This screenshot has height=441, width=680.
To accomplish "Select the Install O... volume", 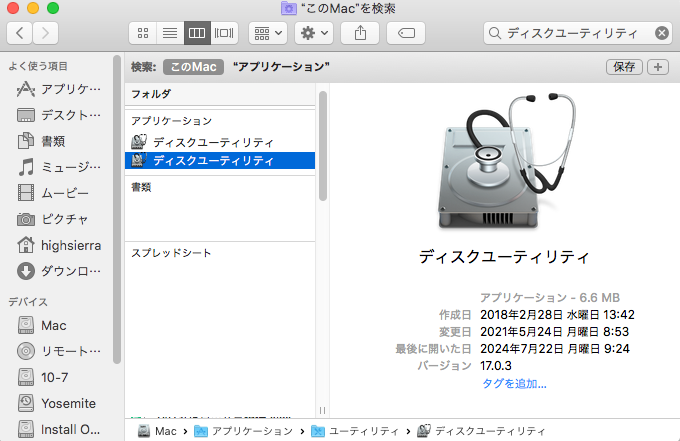I will click(x=59, y=429).
